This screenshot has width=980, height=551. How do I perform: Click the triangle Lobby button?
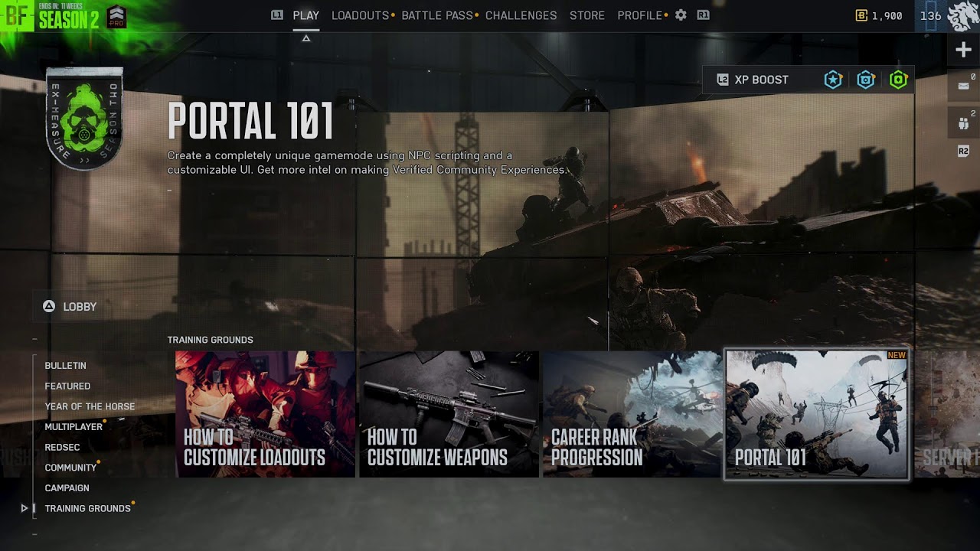click(x=70, y=306)
